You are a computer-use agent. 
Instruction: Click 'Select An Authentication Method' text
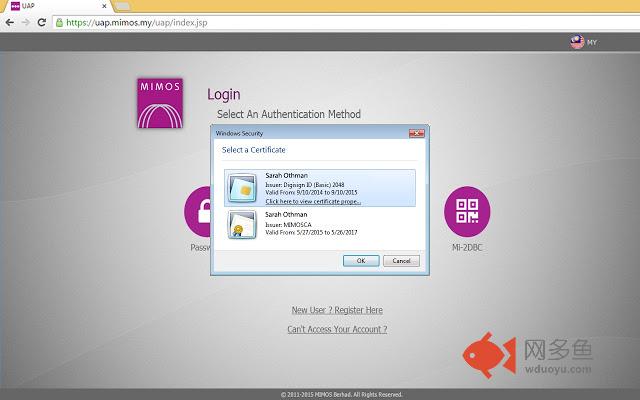pos(289,114)
